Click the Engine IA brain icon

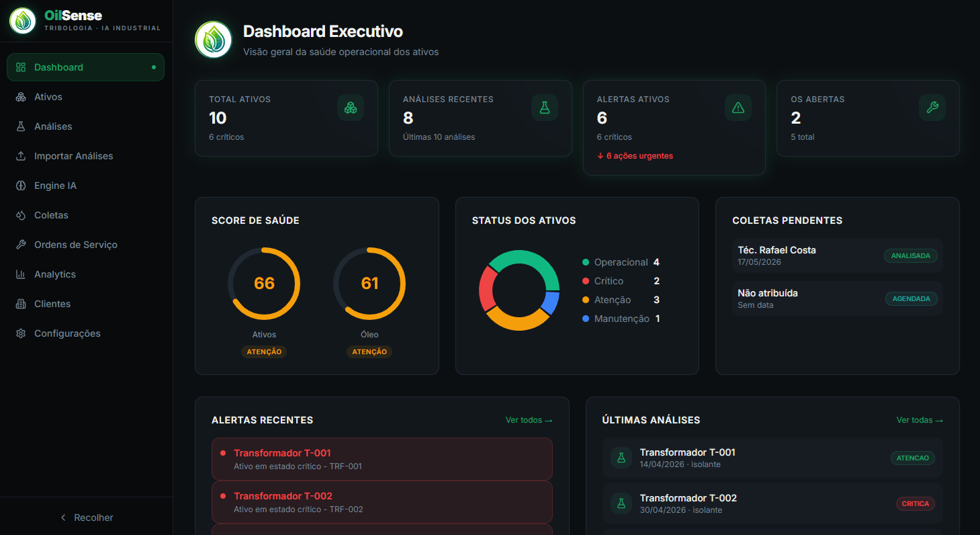tap(21, 186)
